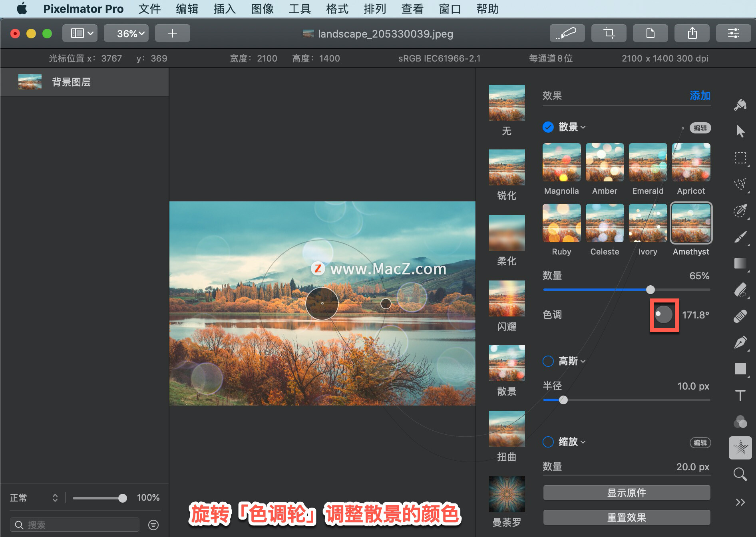The image size is (756, 537).
Task: Choose the Amber bokeh preset
Action: click(605, 162)
